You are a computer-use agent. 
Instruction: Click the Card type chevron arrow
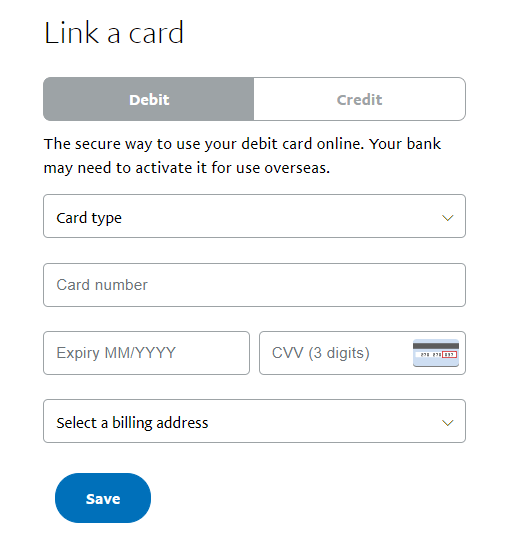[x=447, y=218]
